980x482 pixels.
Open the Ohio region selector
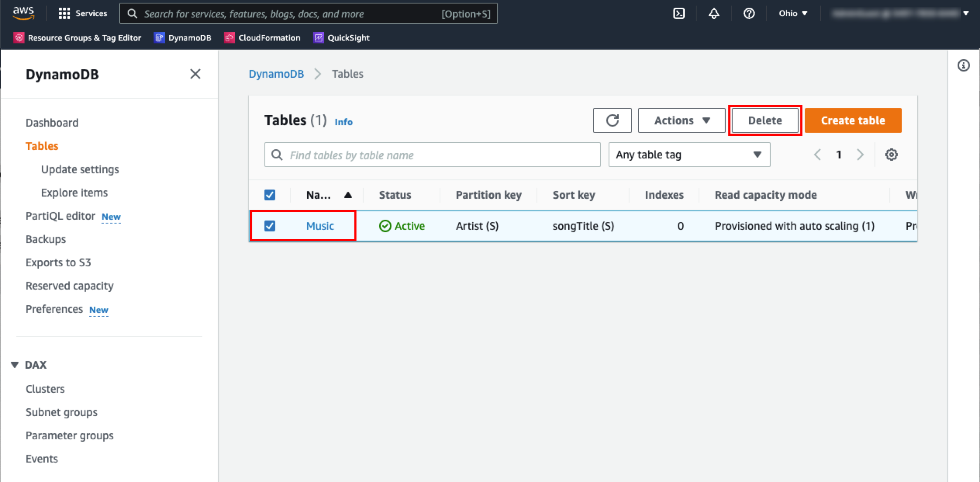coord(793,13)
